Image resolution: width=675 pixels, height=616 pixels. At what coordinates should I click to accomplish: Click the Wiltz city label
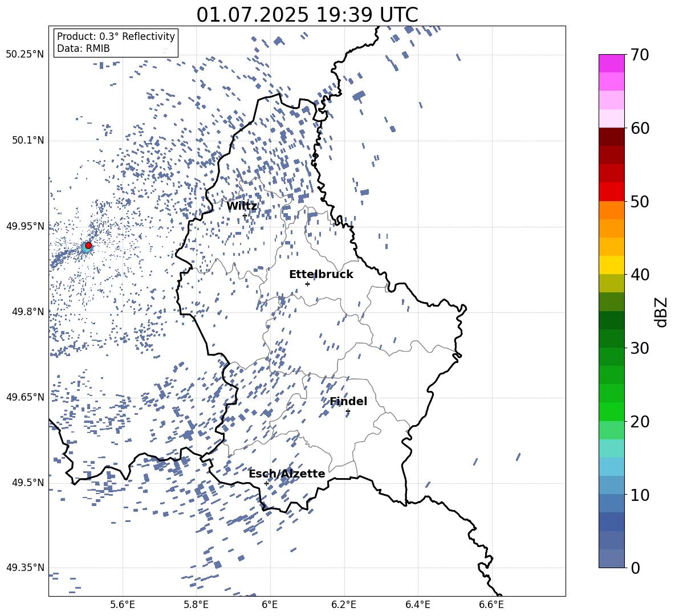pyautogui.click(x=242, y=206)
